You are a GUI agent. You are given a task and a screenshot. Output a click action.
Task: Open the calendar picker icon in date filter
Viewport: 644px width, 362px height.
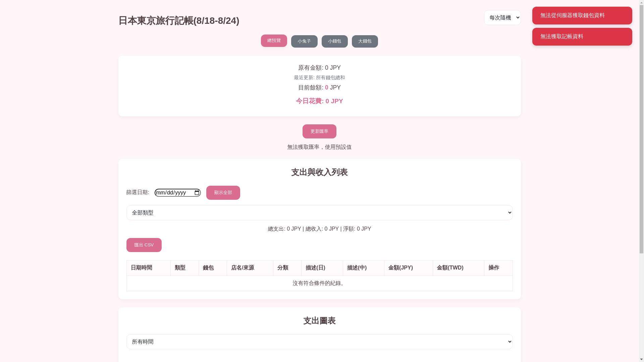point(197,193)
